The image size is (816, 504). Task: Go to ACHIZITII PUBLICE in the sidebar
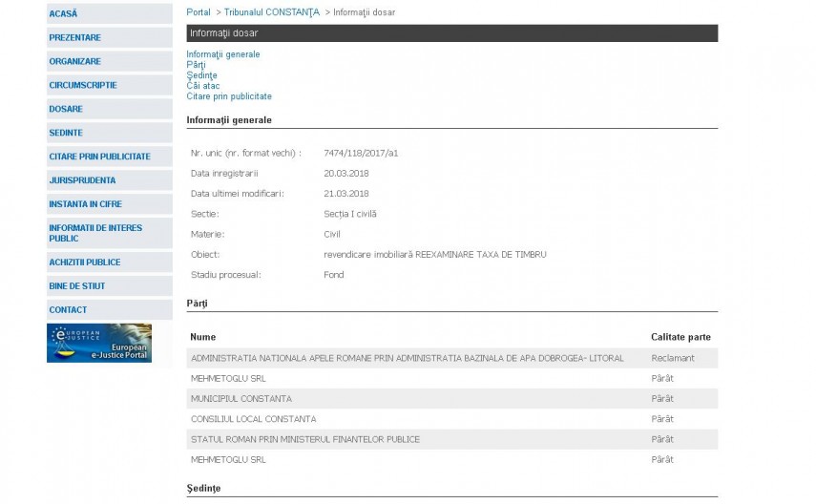[84, 262]
